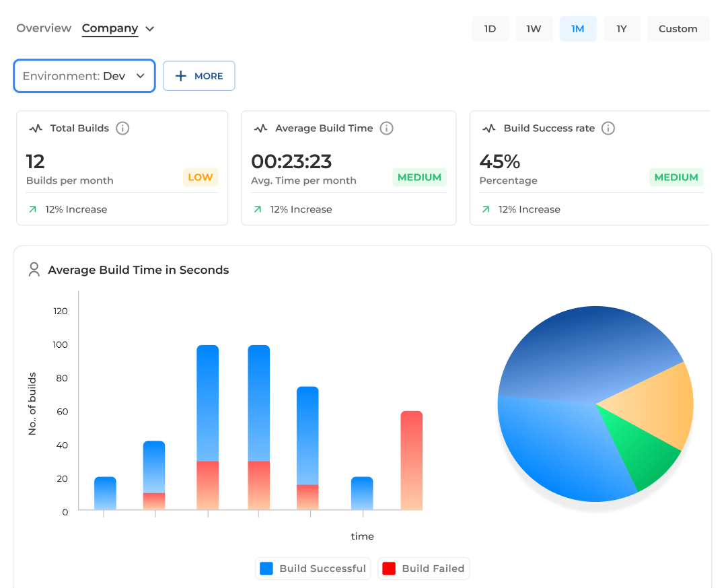
Task: Select the 1D time range tab
Action: click(490, 29)
